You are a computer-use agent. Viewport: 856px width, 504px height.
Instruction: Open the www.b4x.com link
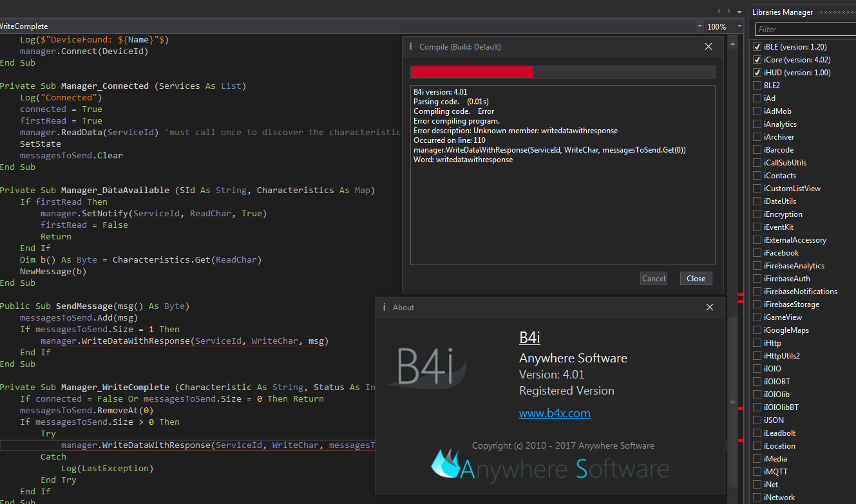(555, 413)
